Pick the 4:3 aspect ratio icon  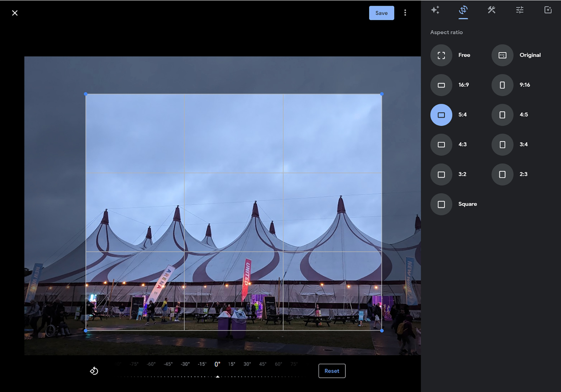click(x=441, y=145)
